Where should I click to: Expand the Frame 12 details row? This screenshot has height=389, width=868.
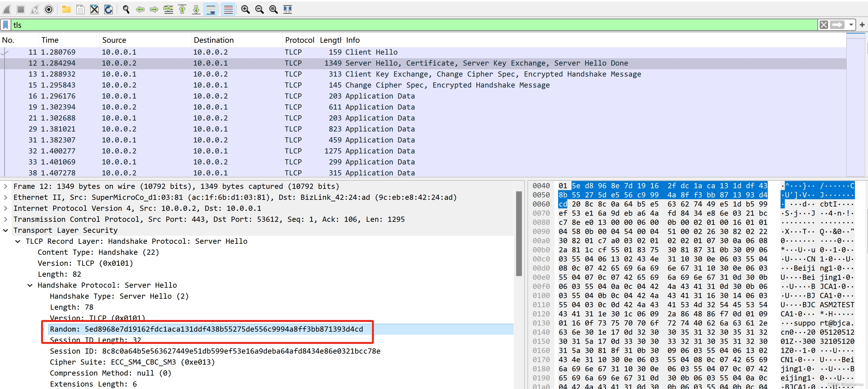tap(6, 186)
